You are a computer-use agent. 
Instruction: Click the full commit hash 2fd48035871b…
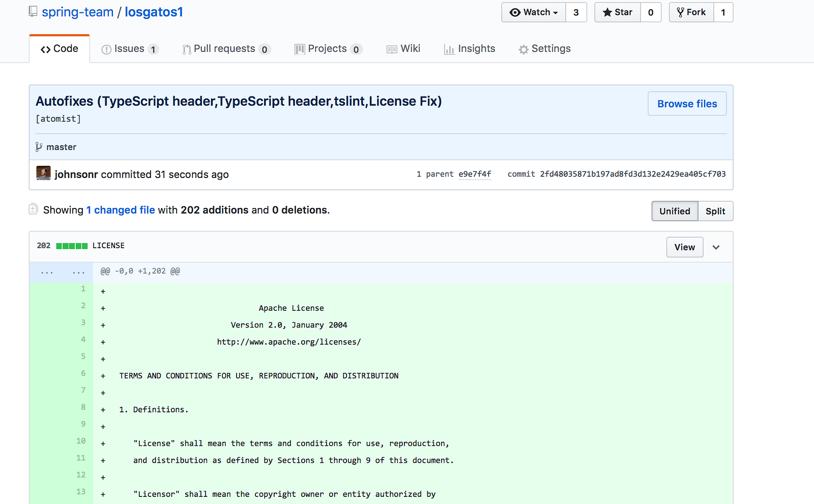click(x=633, y=174)
